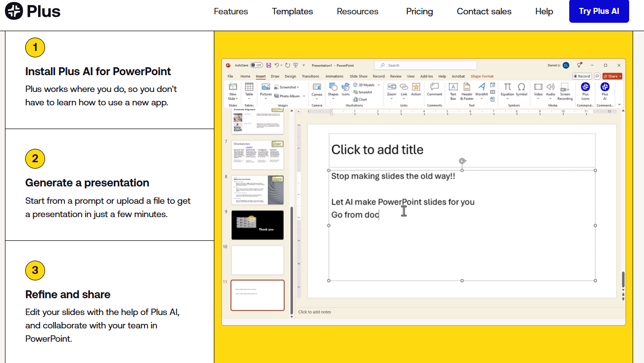Click Header & Footer icon

point(467,87)
